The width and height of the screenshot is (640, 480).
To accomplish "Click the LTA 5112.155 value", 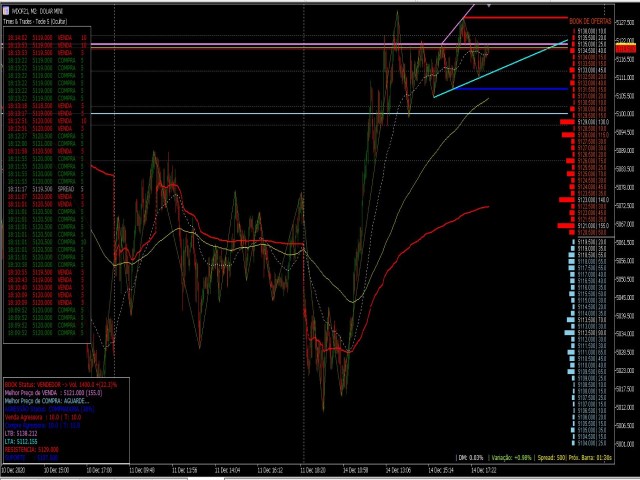I will 21,442.
